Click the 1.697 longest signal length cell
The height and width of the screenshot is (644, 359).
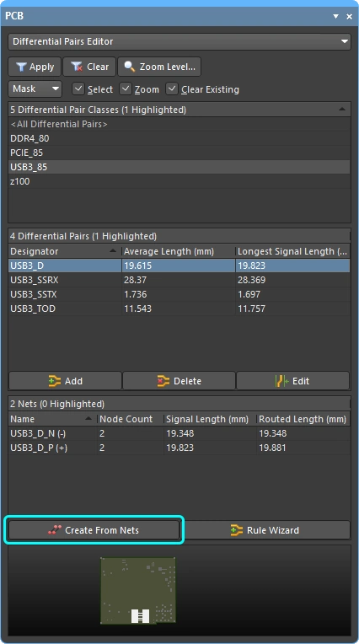point(292,294)
